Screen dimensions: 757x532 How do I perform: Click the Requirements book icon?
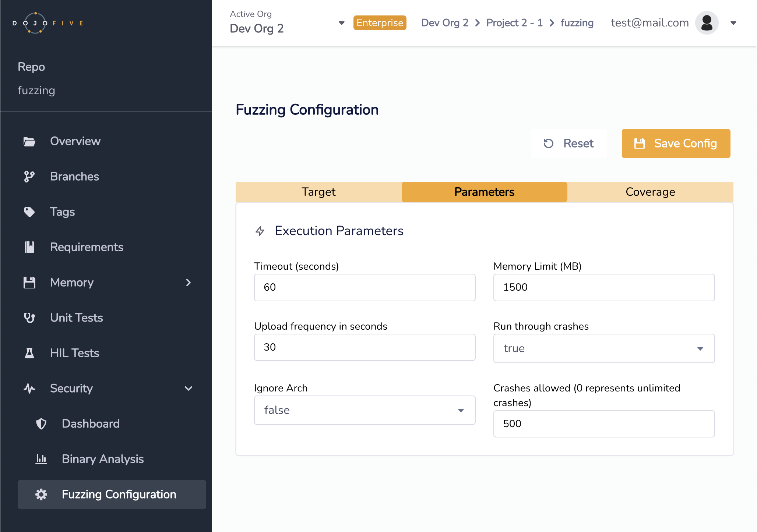29,247
